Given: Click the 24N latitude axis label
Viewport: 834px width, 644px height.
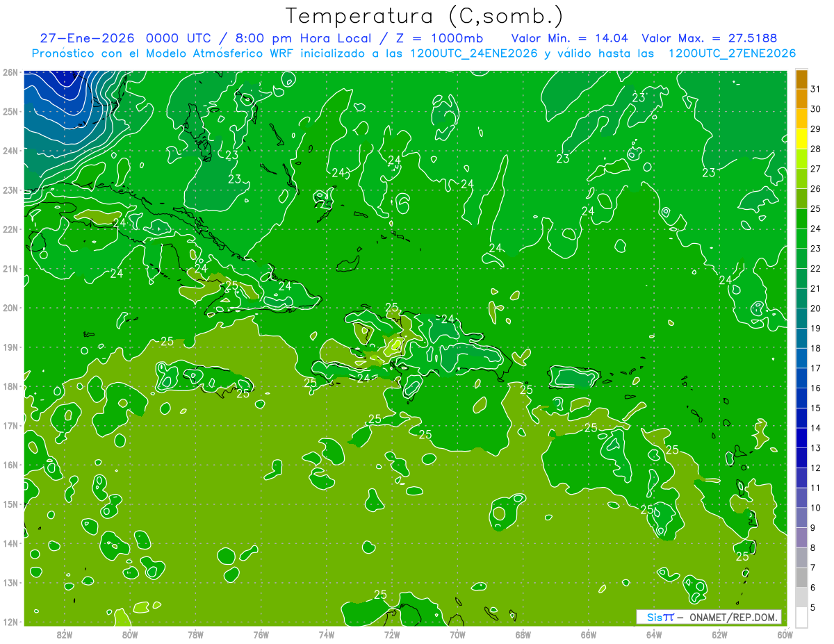Looking at the screenshot, I should pos(10,151).
